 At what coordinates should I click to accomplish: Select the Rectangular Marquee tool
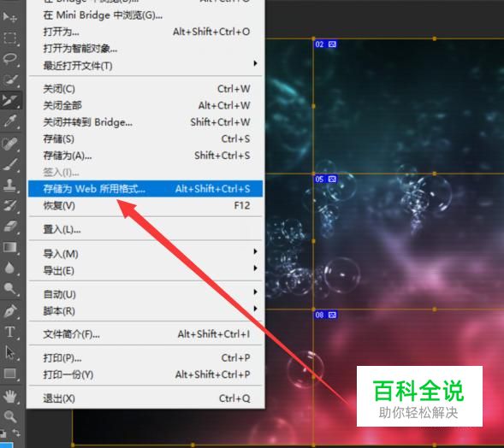point(10,38)
